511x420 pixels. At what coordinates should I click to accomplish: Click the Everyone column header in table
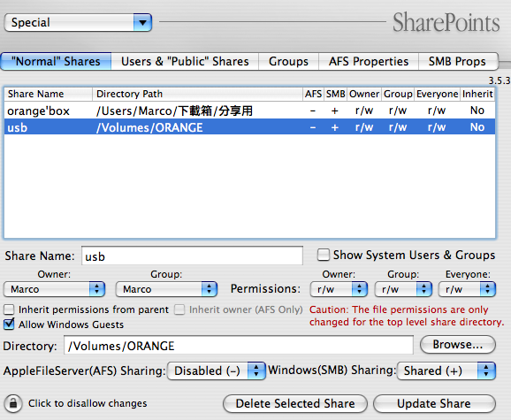[x=438, y=94]
